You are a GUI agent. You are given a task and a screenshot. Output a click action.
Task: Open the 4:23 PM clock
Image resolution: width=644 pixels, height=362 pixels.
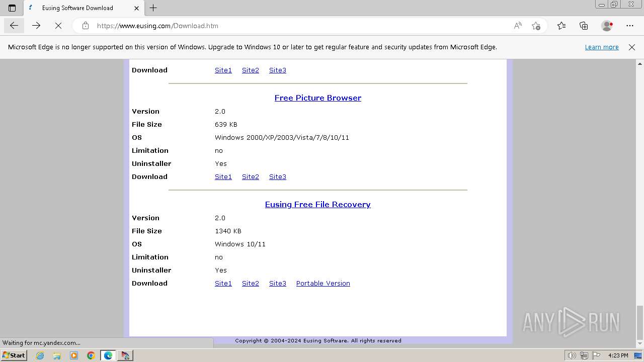[x=618, y=355]
